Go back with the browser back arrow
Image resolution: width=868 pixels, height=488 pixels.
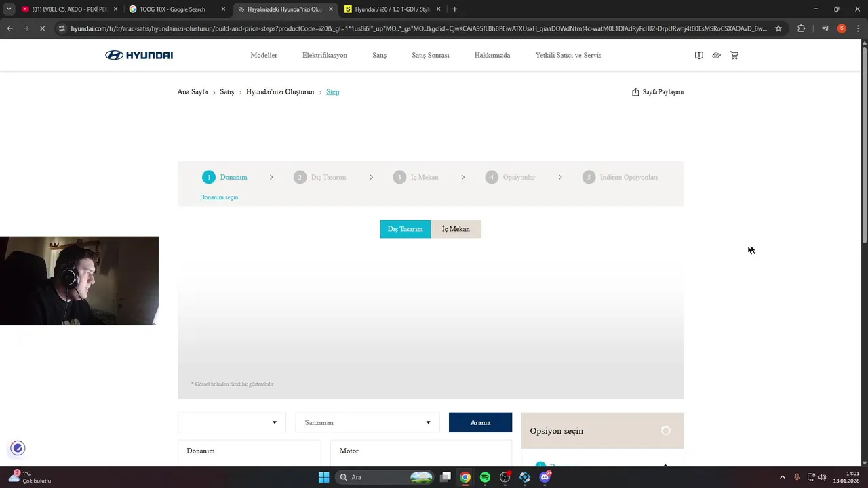coord(9,28)
